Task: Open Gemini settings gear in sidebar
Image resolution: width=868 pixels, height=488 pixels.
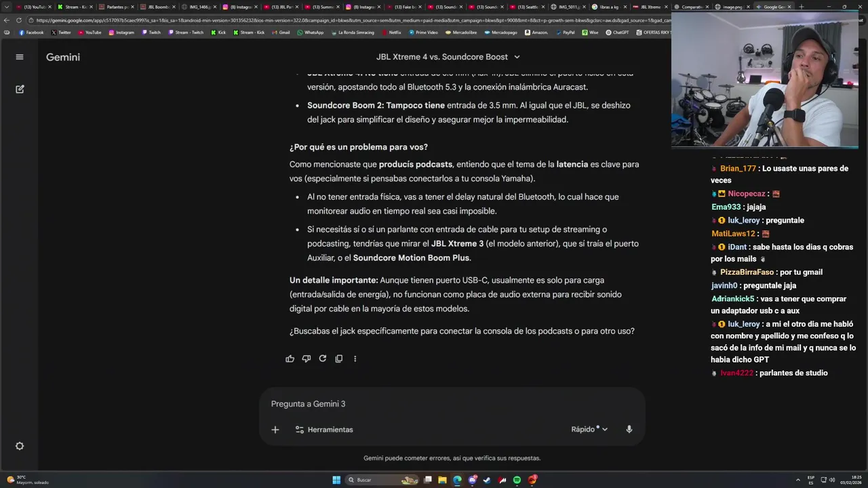Action: [x=20, y=446]
